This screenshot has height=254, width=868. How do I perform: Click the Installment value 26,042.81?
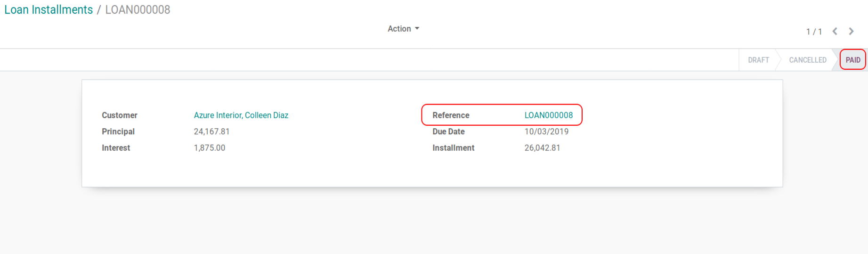point(542,148)
